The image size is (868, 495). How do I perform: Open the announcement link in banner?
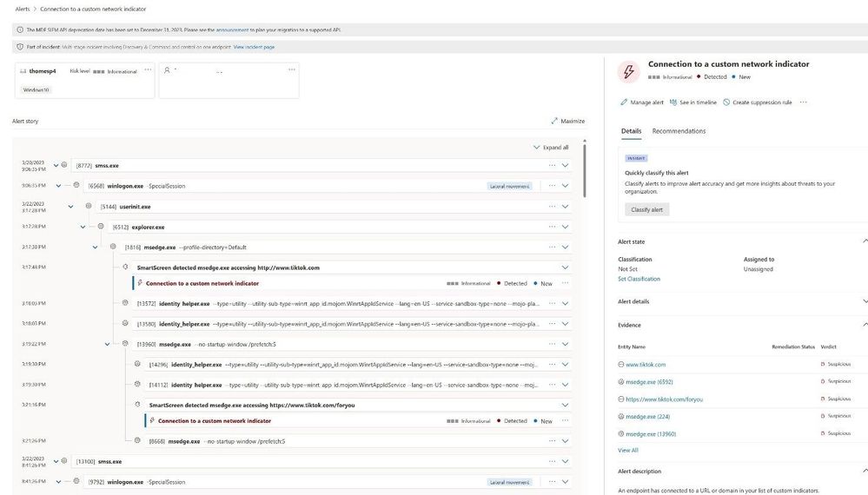tap(232, 30)
